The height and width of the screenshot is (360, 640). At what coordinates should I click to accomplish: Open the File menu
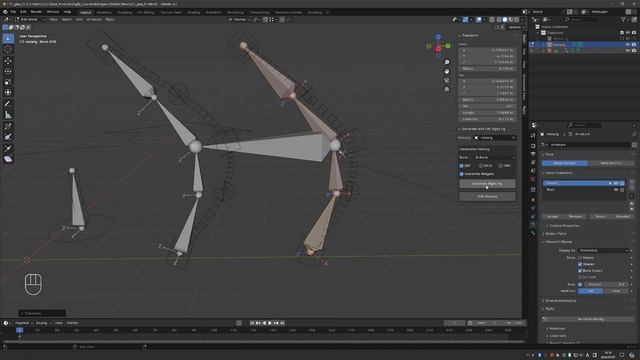13,12
